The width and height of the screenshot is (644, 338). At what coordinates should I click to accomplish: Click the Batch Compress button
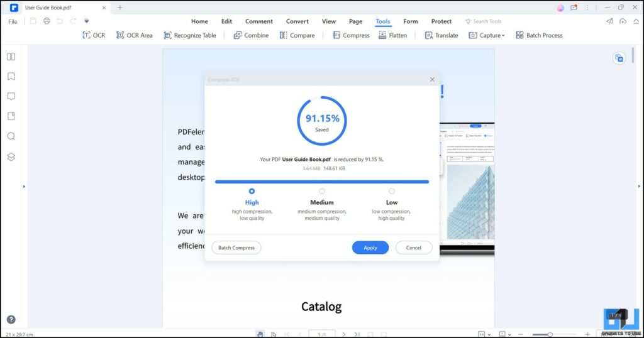[x=236, y=248]
